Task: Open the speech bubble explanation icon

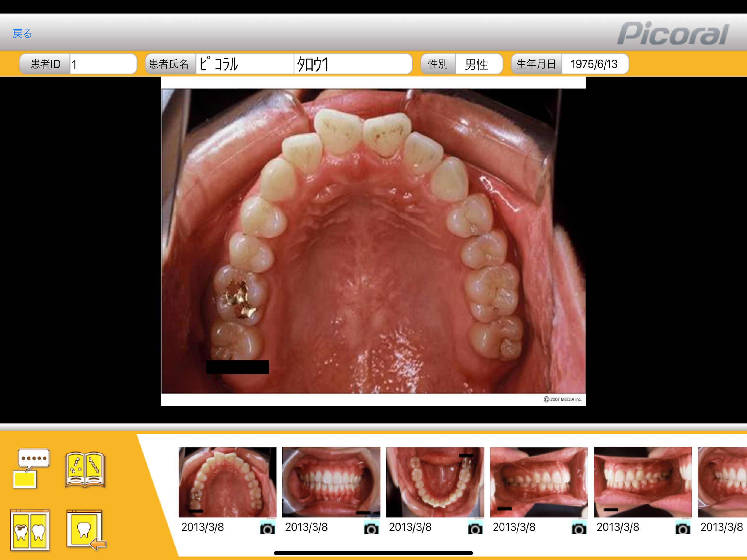Action: coord(31,468)
